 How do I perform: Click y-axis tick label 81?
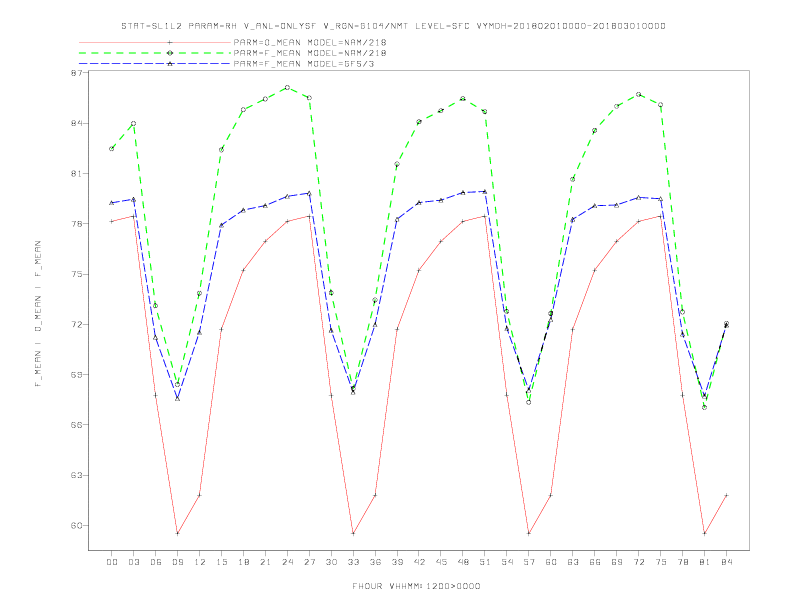tap(76, 174)
